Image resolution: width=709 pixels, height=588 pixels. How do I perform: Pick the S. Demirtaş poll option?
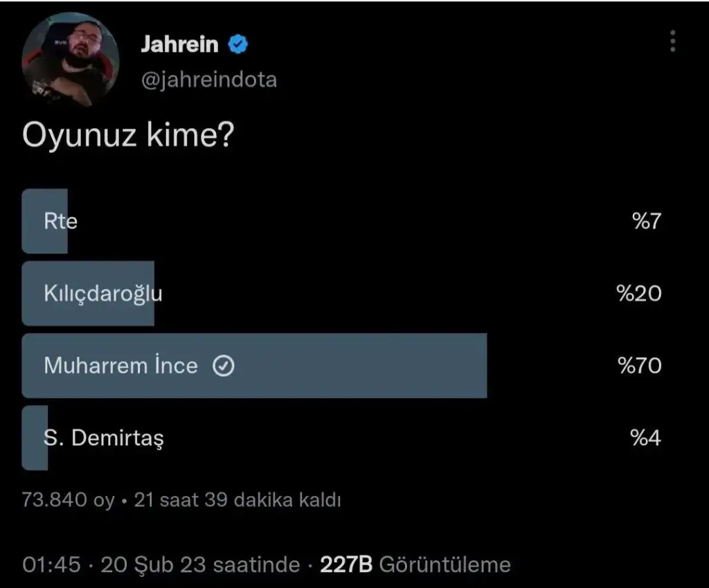[104, 438]
